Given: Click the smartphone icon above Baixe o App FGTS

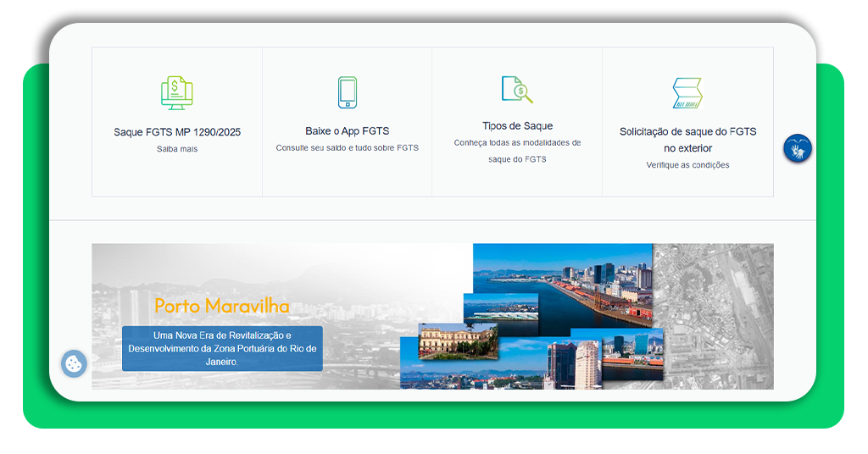Looking at the screenshot, I should click(347, 92).
